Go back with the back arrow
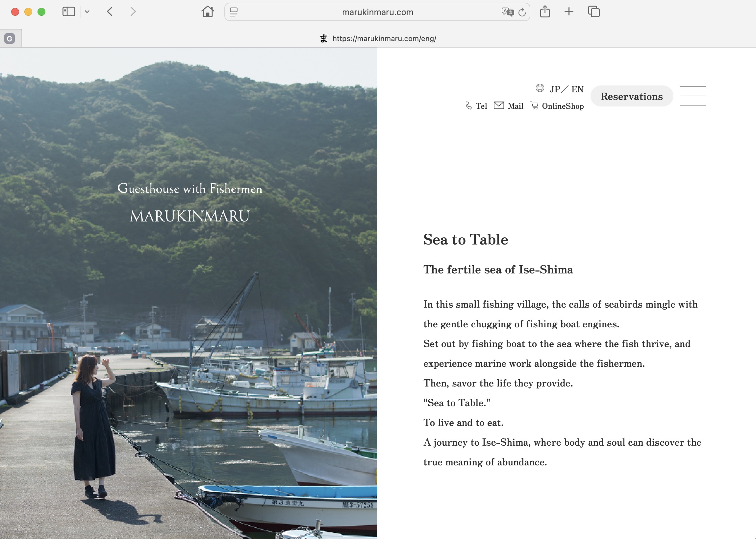The image size is (756, 539). pos(110,12)
